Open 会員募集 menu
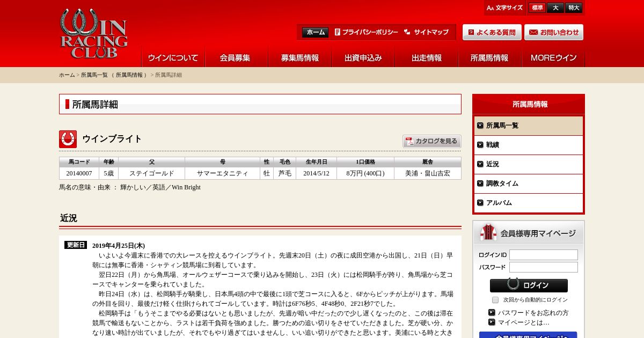Image resolution: width=644 pixels, height=338 pixels. coord(236,58)
